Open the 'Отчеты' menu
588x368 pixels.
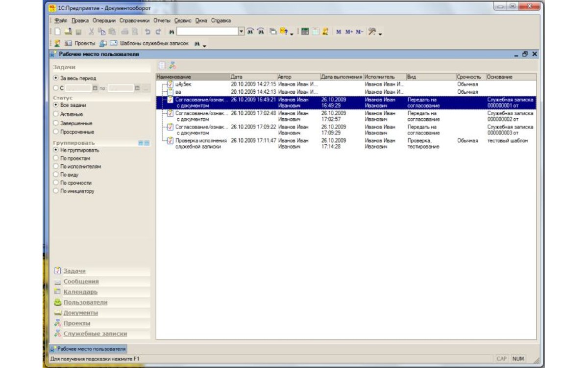click(x=161, y=21)
